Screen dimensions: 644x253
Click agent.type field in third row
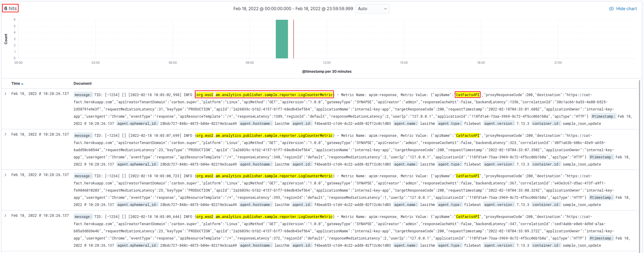(x=450, y=205)
